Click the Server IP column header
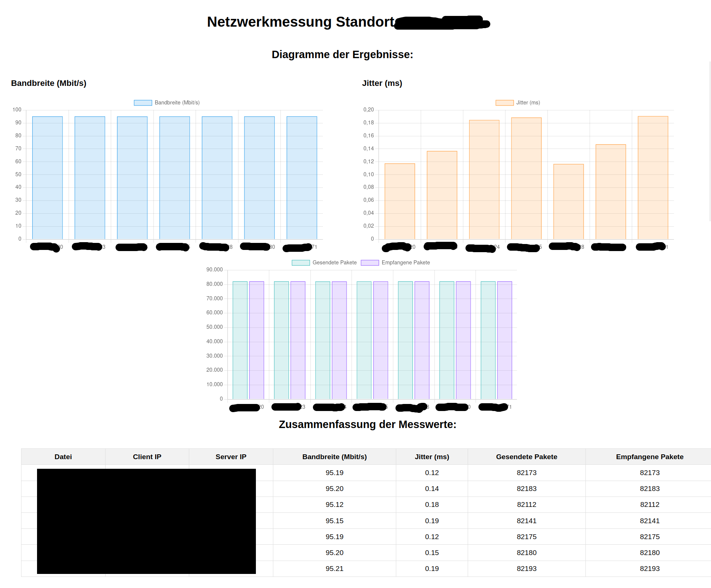Image resolution: width=711 pixels, height=588 pixels. click(231, 457)
